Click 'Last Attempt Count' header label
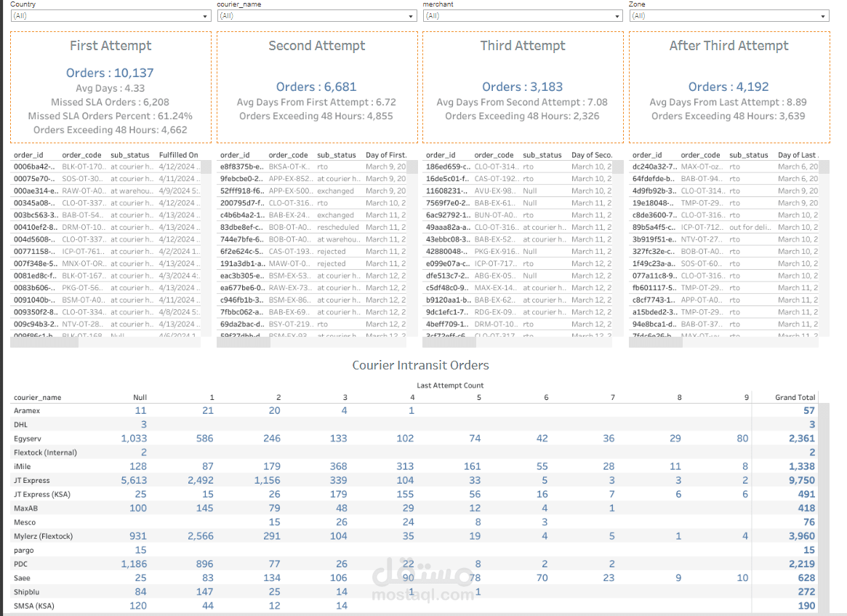 click(x=450, y=385)
